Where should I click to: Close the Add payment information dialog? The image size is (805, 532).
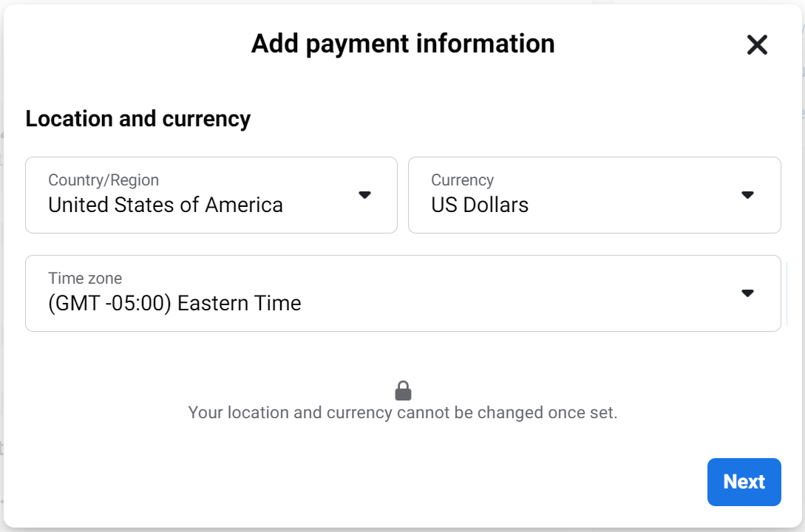(757, 44)
